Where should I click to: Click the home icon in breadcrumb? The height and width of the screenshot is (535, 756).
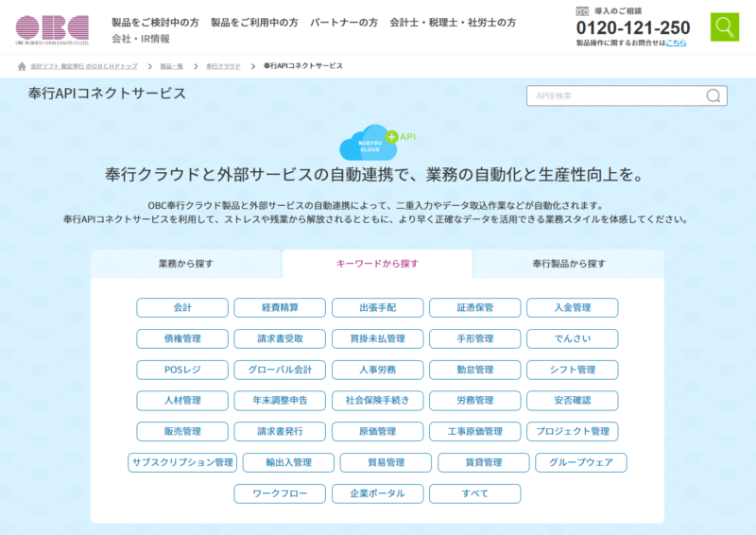click(x=22, y=66)
